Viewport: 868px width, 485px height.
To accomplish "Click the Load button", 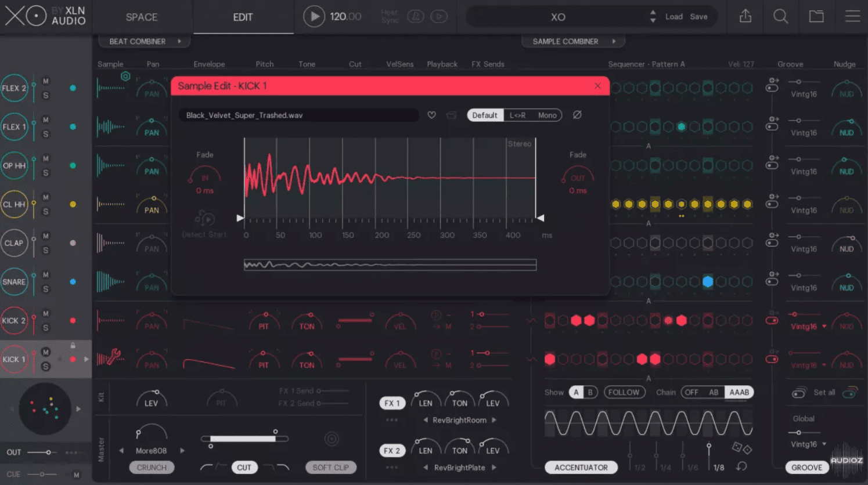I will click(x=673, y=16).
